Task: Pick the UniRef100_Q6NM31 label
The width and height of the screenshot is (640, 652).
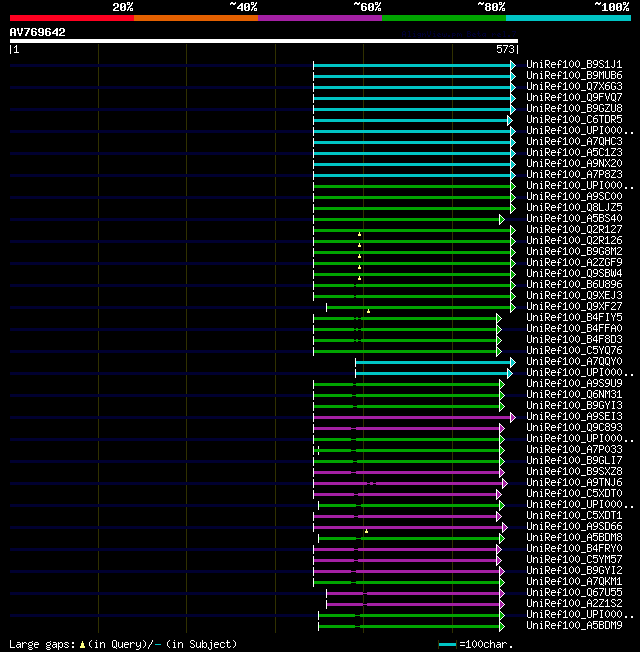Action: point(574,394)
